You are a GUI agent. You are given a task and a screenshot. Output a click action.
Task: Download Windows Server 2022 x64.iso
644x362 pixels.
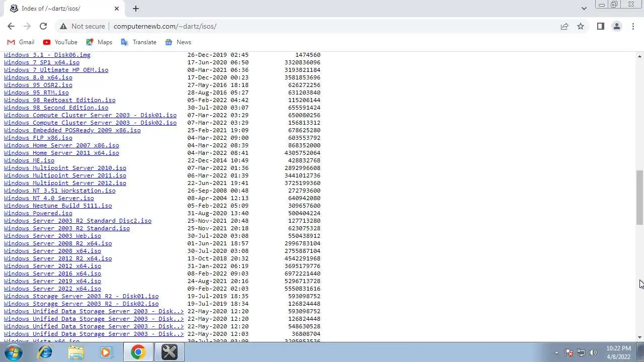point(52,289)
